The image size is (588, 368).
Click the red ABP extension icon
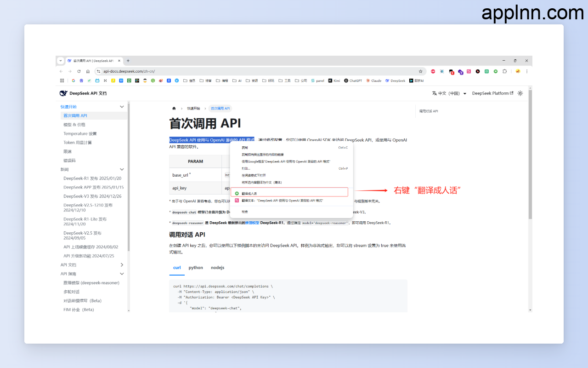pyautogui.click(x=433, y=71)
